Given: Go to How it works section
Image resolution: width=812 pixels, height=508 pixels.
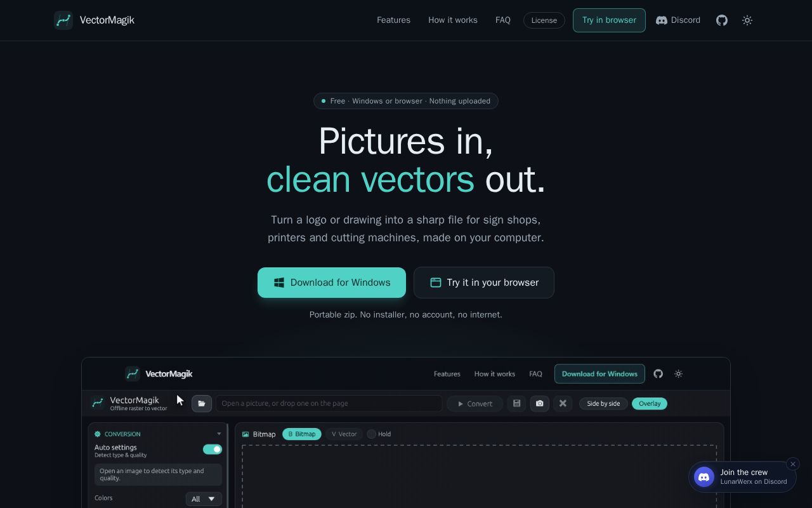Looking at the screenshot, I should tap(453, 20).
